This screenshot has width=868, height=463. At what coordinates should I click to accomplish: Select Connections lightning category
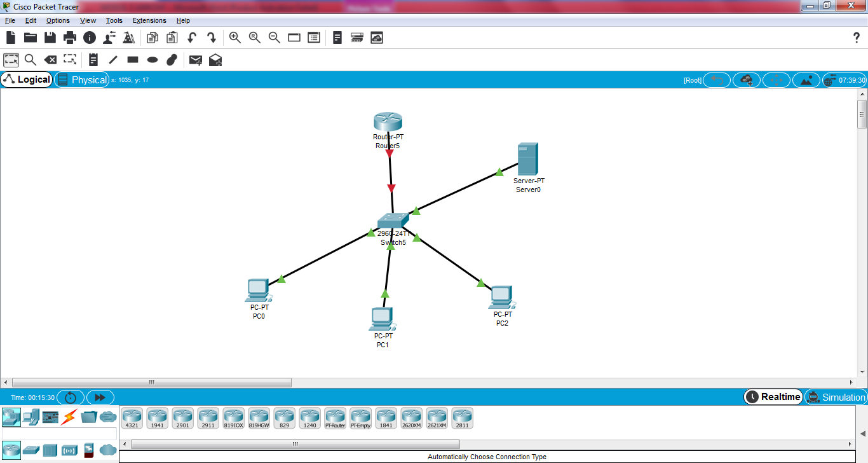[x=69, y=417]
